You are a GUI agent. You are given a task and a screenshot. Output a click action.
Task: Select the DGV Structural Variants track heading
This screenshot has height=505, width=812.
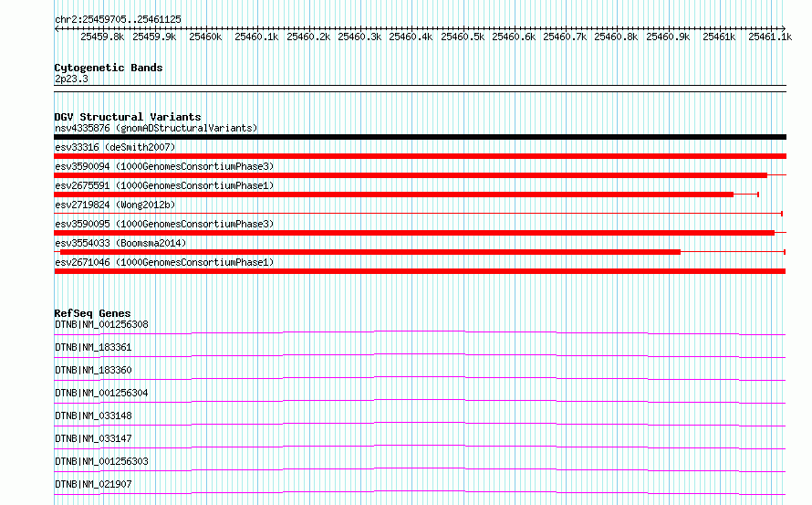pos(128,117)
